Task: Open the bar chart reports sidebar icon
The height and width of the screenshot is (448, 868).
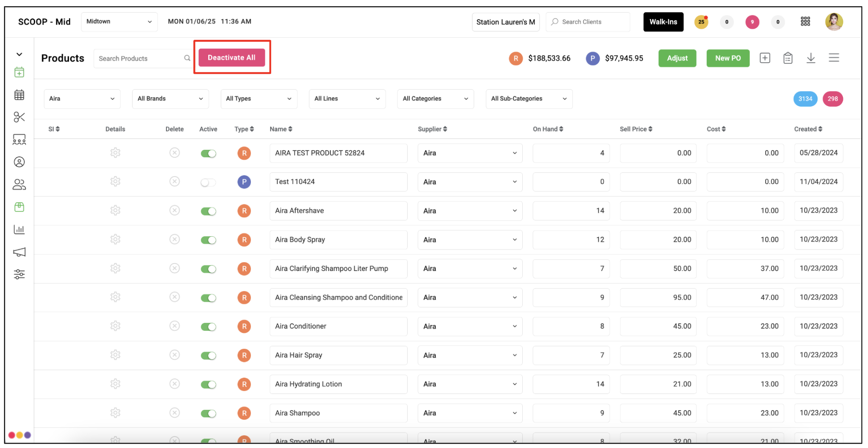Action: (x=19, y=229)
